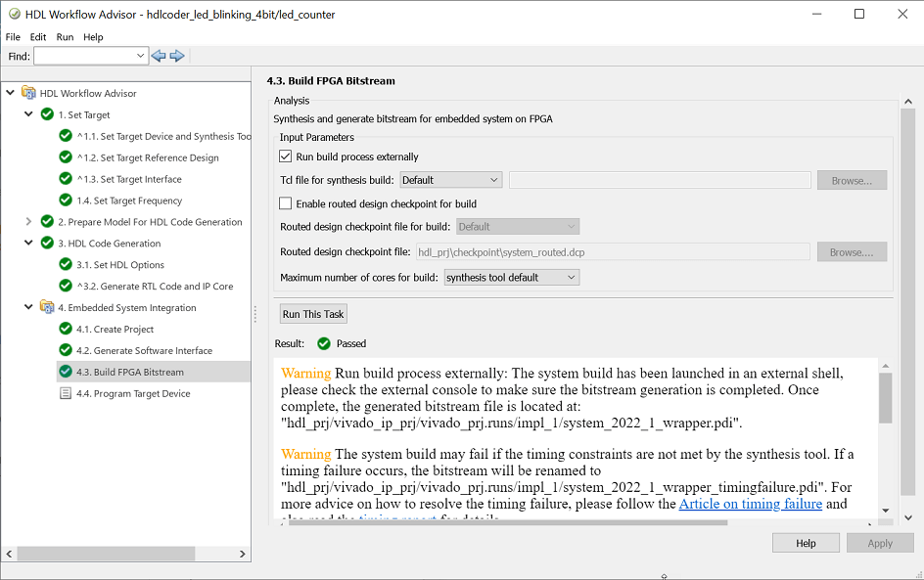This screenshot has width=924, height=580.
Task: Click the back navigation arrow icon
Action: pos(159,56)
